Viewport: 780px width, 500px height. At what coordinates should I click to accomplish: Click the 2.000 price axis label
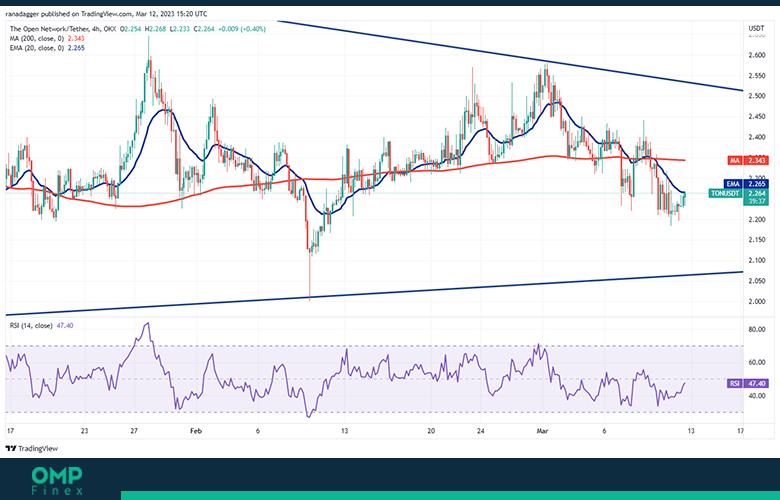point(757,301)
